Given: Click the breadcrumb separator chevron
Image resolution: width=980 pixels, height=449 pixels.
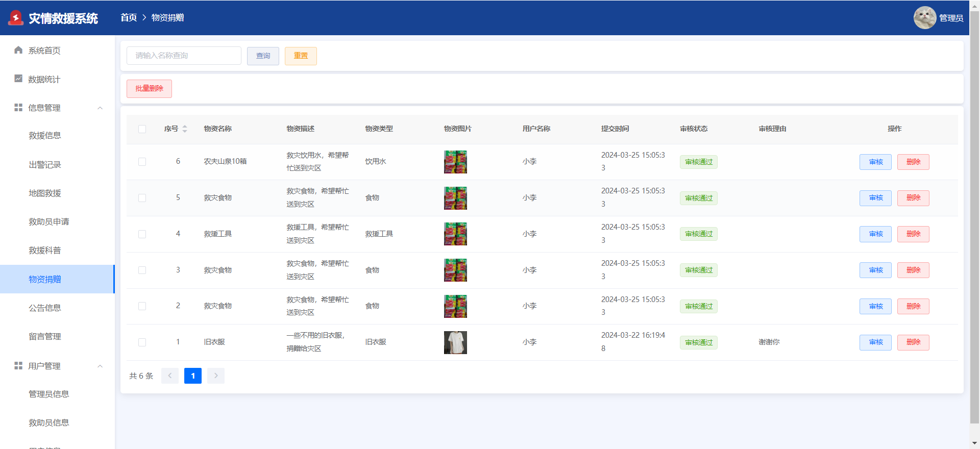Looking at the screenshot, I should click(x=144, y=17).
